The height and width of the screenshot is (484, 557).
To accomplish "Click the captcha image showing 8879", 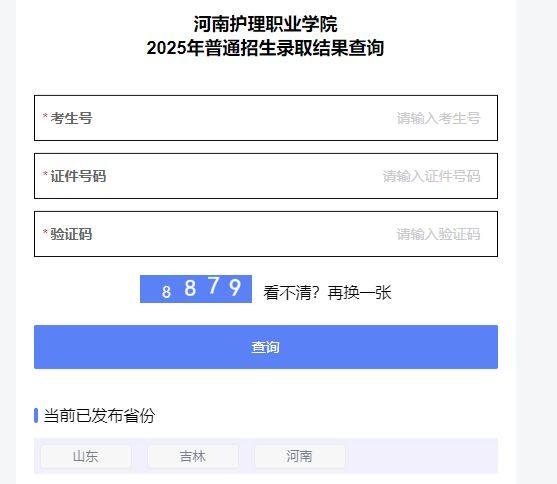I will coord(196,289).
